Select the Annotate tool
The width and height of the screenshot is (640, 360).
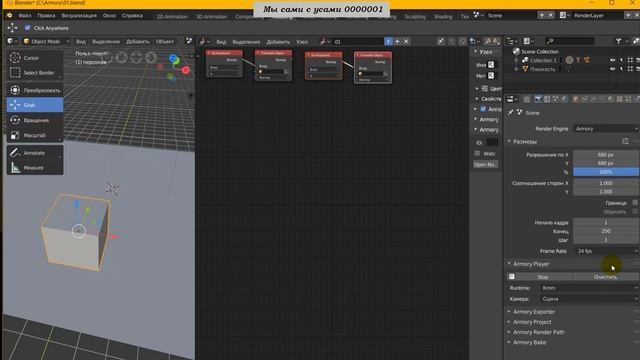[35, 153]
